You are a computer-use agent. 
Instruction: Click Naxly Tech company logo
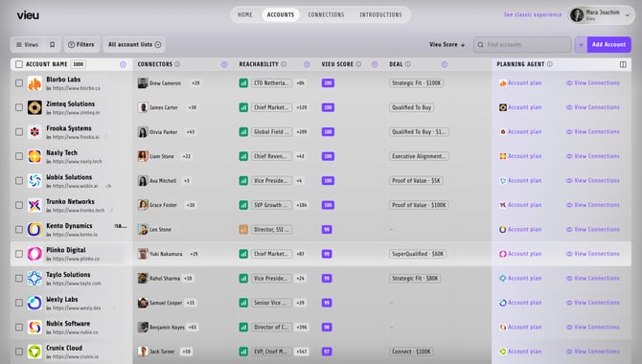pos(34,156)
